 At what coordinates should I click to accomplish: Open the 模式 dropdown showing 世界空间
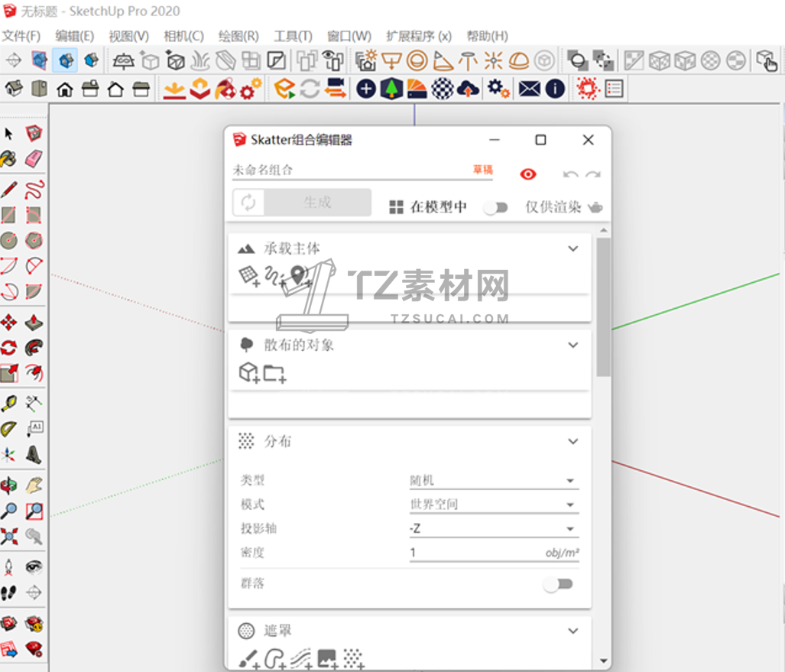(x=494, y=505)
